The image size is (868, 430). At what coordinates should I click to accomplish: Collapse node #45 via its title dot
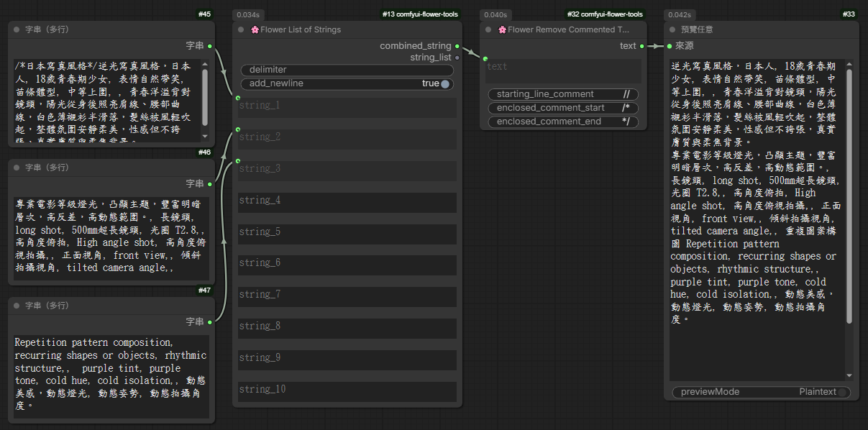tap(17, 29)
